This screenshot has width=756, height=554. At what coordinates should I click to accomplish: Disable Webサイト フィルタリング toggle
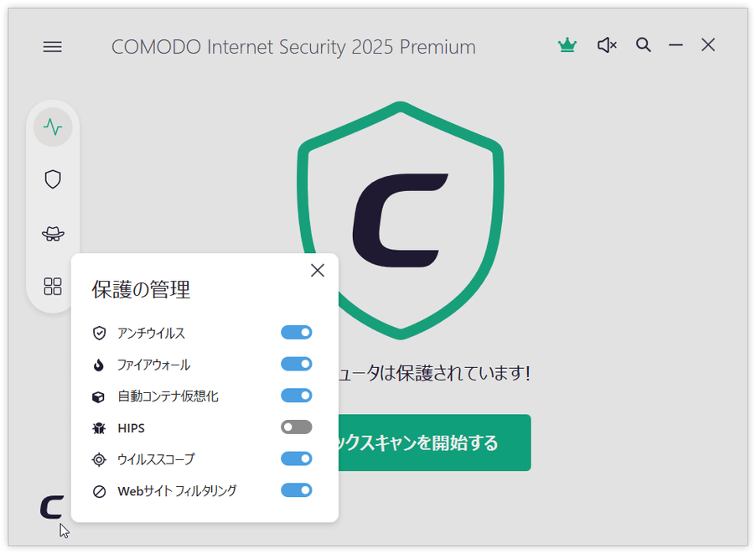click(297, 490)
